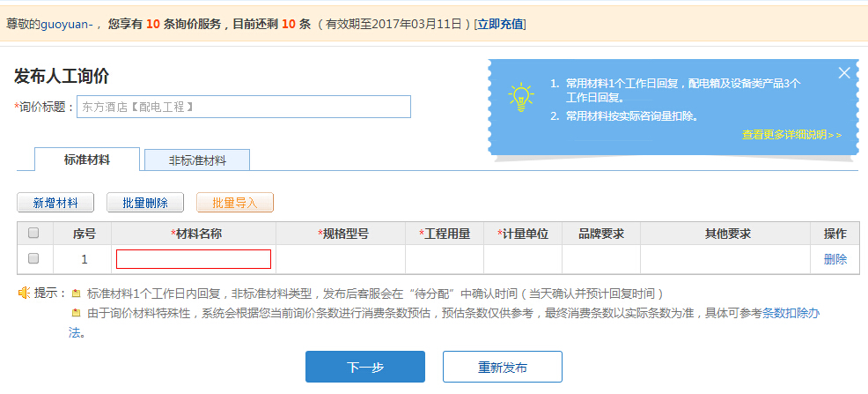Screen dimensions: 868x394
Task: Click the red 材料名称 input box
Action: coord(193,259)
